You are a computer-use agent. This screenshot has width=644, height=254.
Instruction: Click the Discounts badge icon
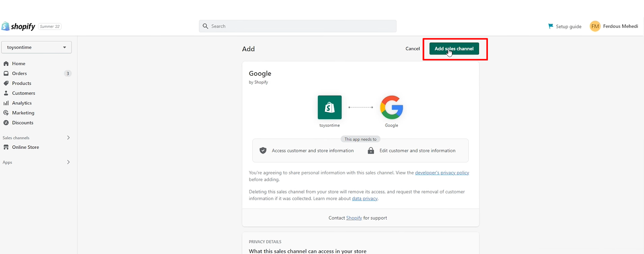click(x=6, y=123)
